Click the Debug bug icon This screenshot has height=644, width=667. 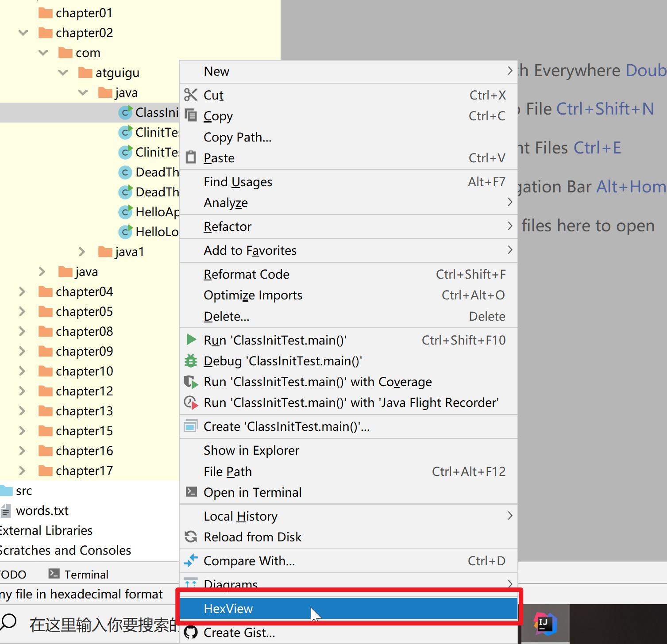[190, 360]
